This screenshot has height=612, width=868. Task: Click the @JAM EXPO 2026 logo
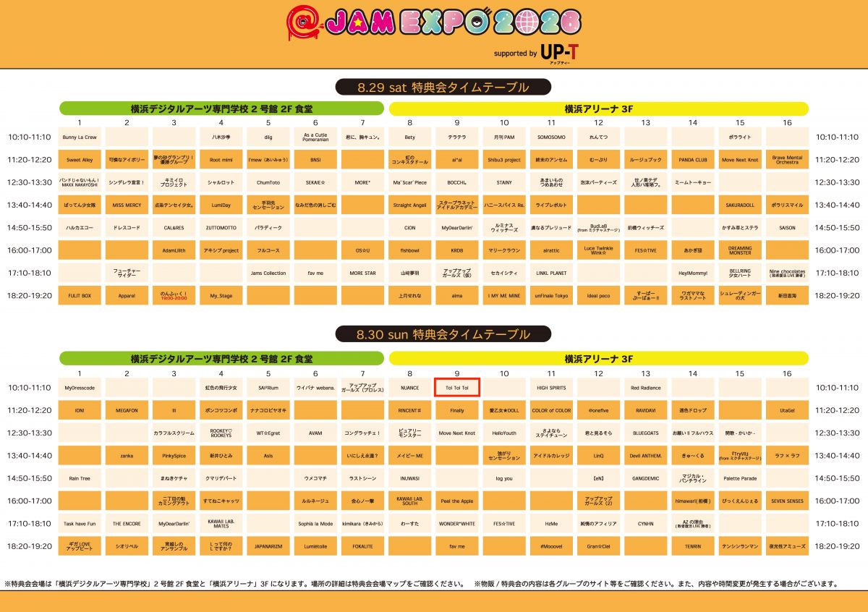[x=433, y=24]
